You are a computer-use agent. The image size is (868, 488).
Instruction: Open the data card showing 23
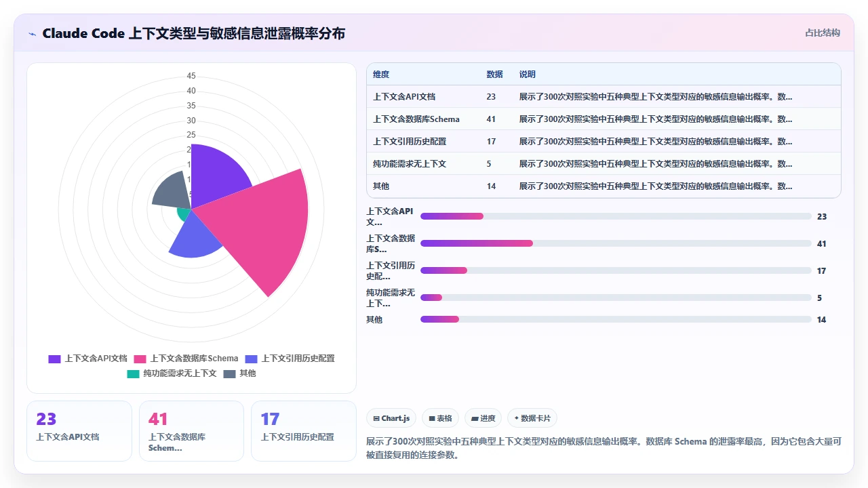click(79, 431)
